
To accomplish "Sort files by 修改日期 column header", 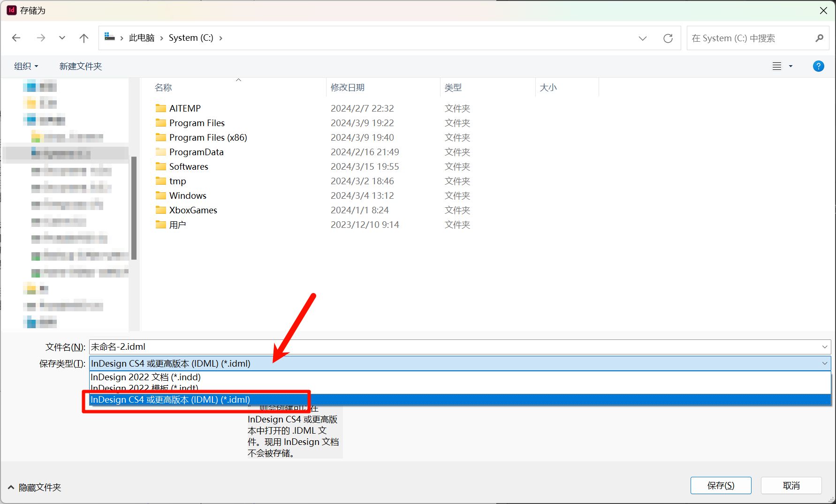I will (x=348, y=88).
